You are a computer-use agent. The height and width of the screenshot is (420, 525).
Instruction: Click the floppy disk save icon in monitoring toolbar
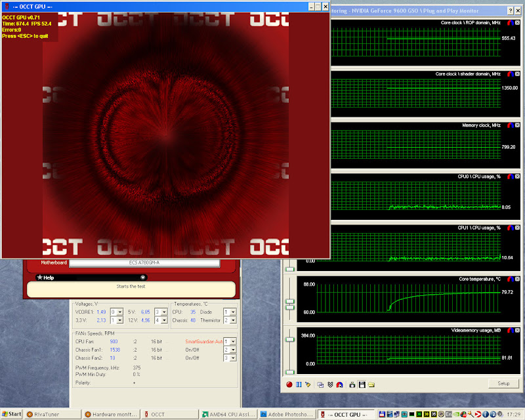362,385
